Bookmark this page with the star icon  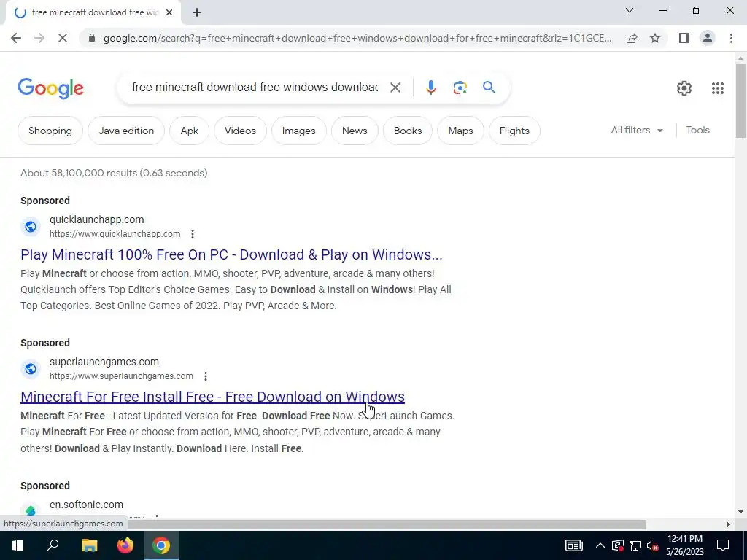click(655, 38)
